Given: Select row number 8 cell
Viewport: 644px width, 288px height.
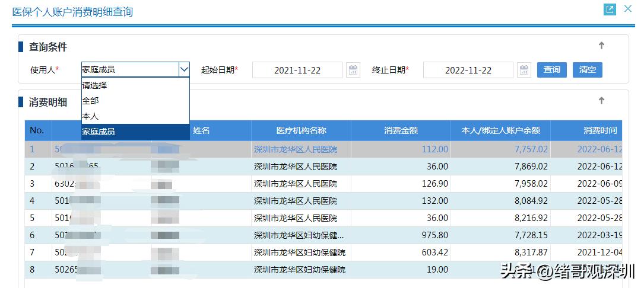Looking at the screenshot, I should 38,270.
